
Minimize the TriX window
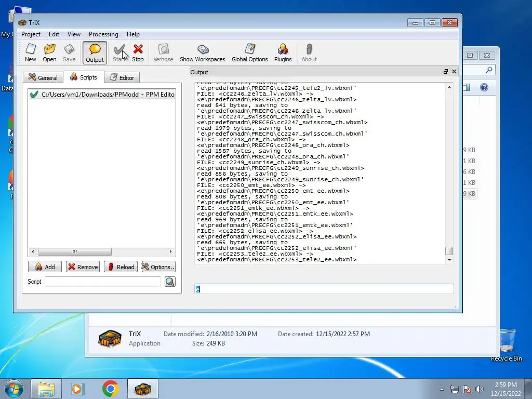pyautogui.click(x=415, y=23)
